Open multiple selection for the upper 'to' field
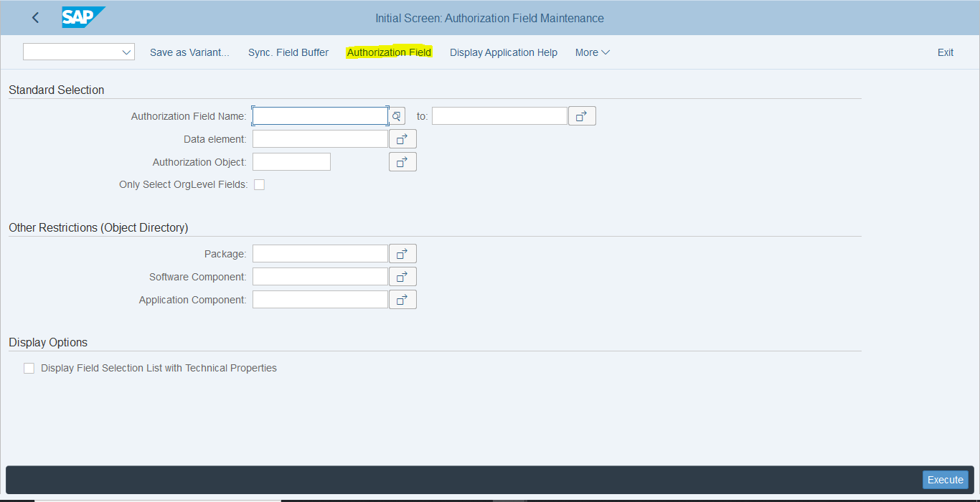980x502 pixels. point(582,115)
